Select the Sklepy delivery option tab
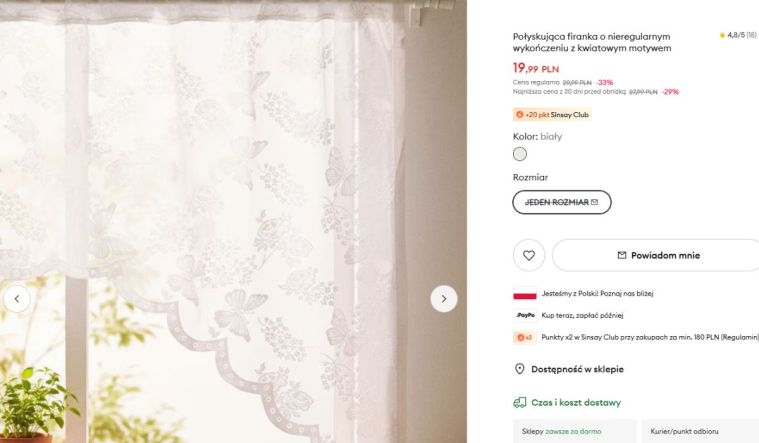This screenshot has height=443, width=759. point(575,431)
